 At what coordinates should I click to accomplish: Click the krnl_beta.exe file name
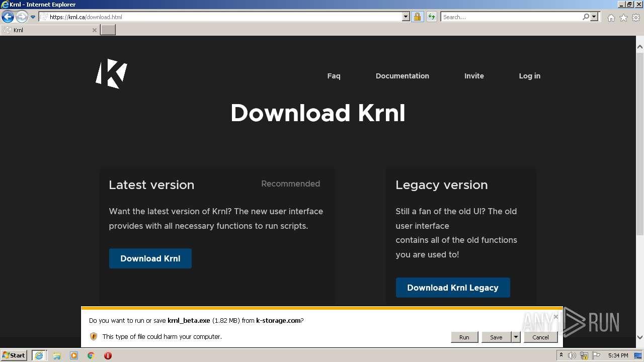click(189, 320)
